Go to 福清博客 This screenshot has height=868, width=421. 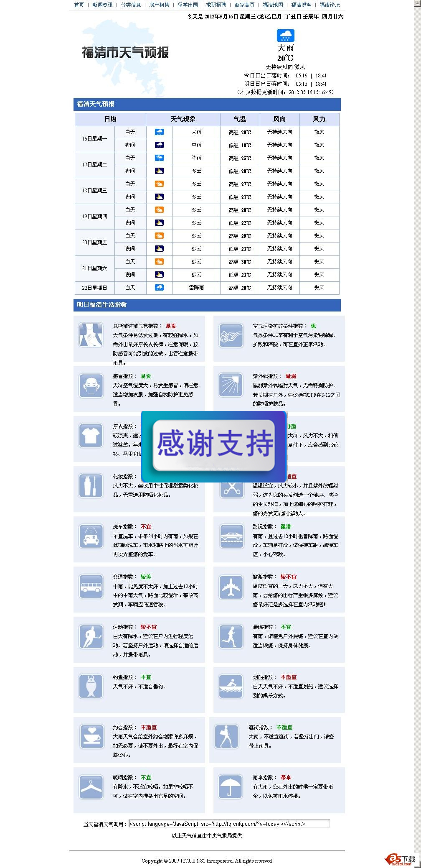tap(301, 5)
